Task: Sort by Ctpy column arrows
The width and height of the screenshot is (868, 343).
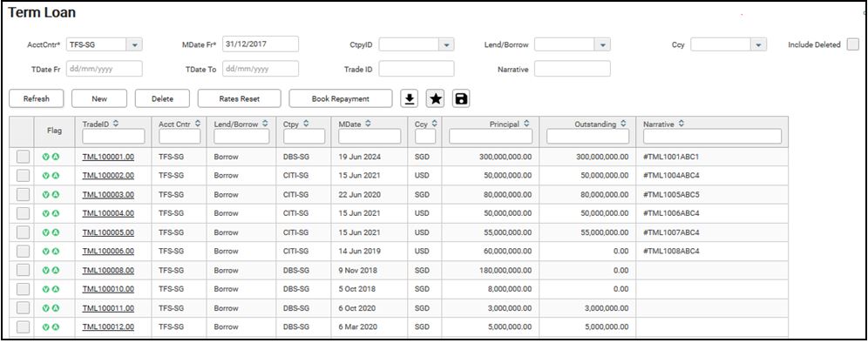Action: [x=306, y=124]
